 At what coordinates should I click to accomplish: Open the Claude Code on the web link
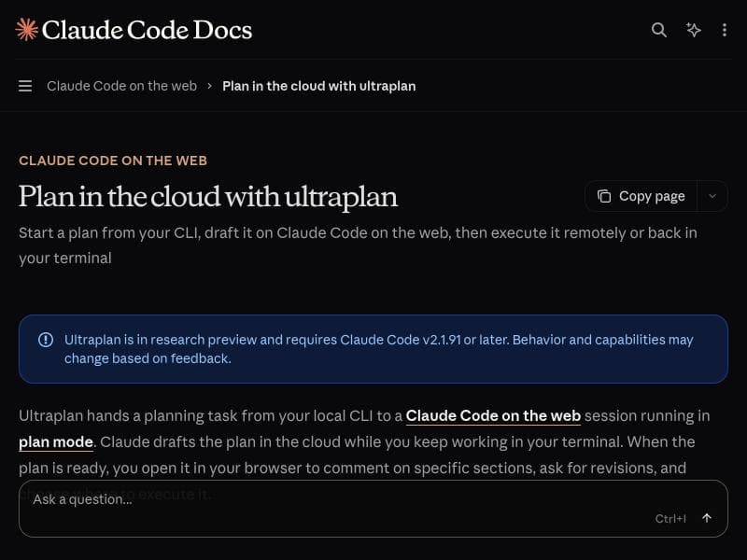(493, 415)
